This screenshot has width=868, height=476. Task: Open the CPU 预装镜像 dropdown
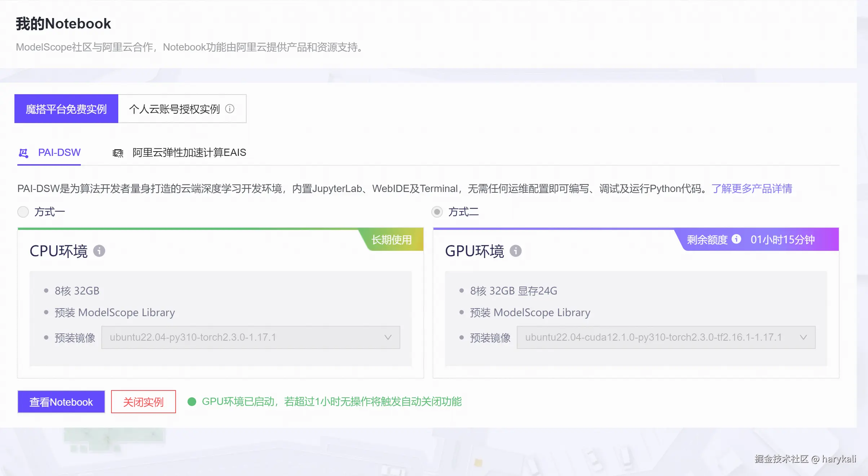coord(250,337)
